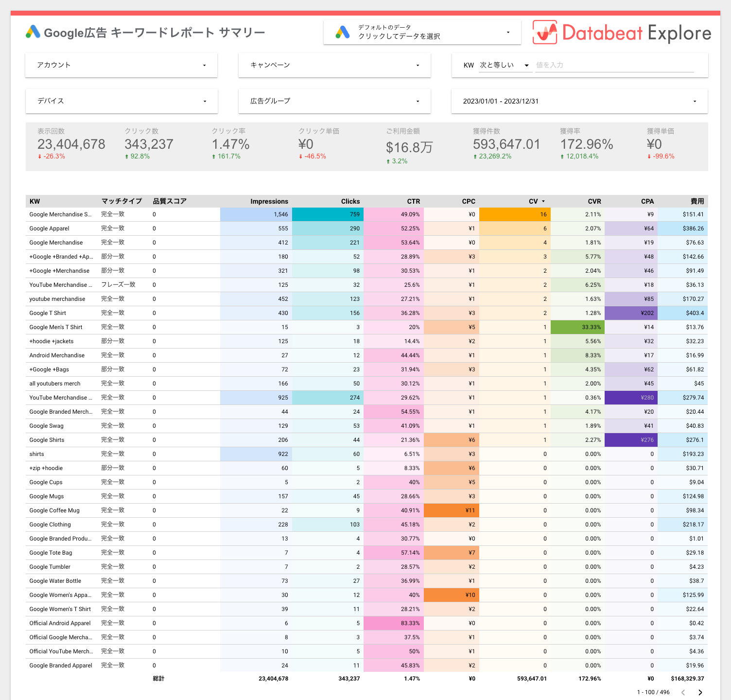
Task: Click the orange CPC cell ¥11
Action: (452, 510)
